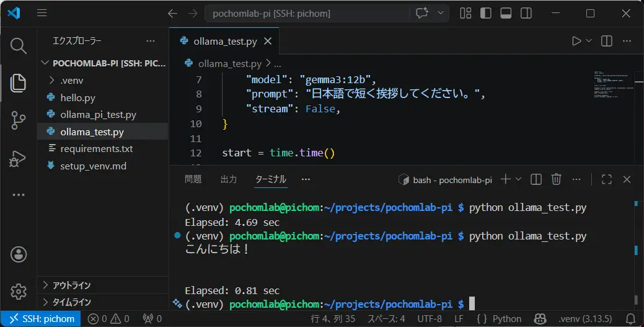Open terminal panel More Actions ellipsis
Image resolution: width=644 pixels, height=327 pixels.
(x=576, y=179)
